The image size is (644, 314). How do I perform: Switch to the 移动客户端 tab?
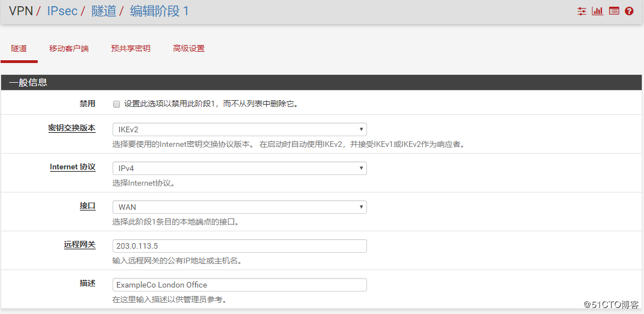point(69,48)
